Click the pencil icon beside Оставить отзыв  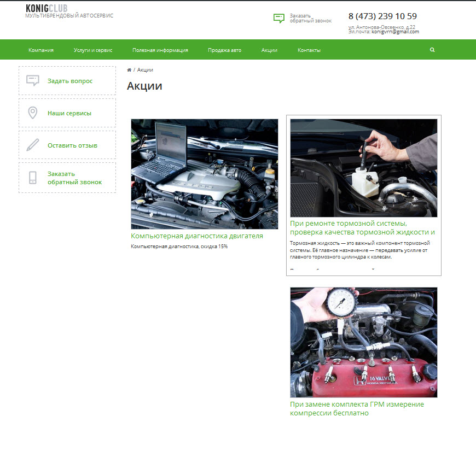[x=33, y=145]
